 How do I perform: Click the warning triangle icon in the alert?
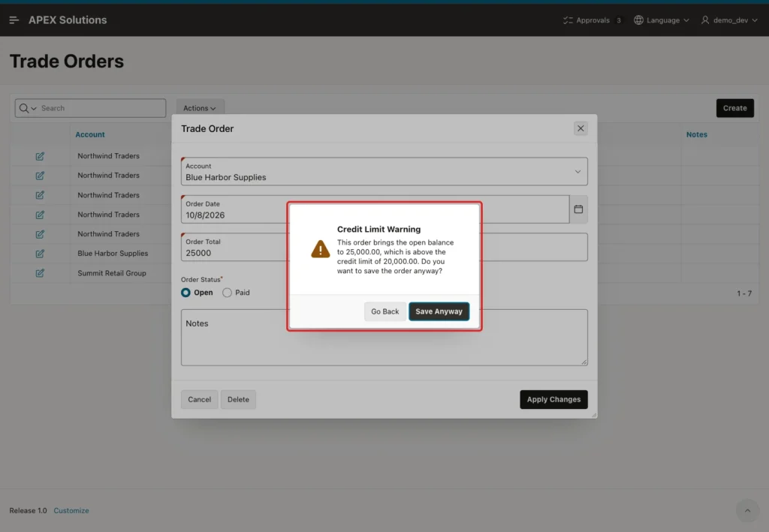click(x=320, y=249)
